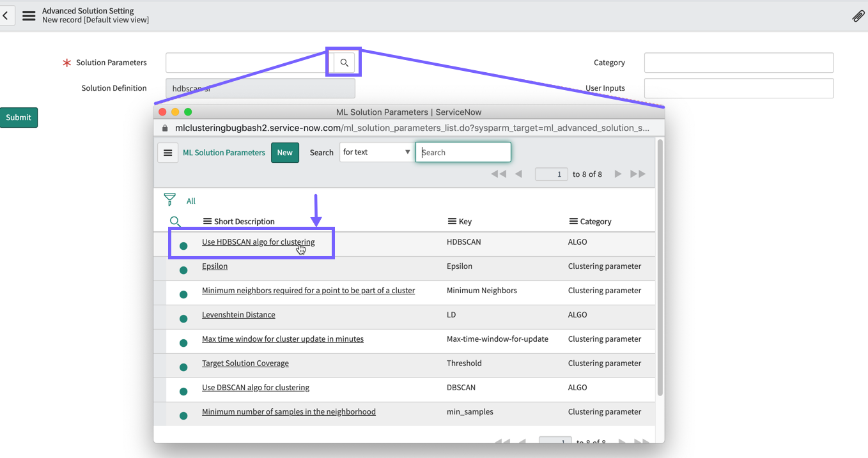
Task: Click the popup address bar URL
Action: [x=412, y=128]
